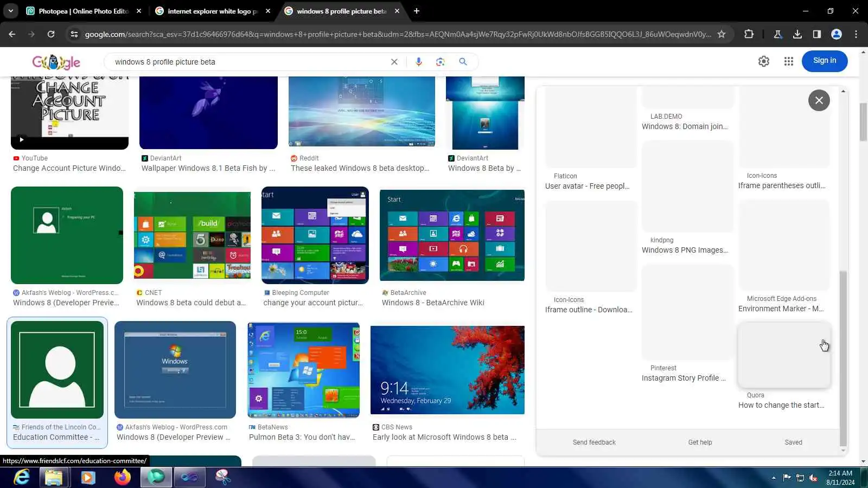
Task: Go to Google home via the logo
Action: pyautogui.click(x=56, y=62)
